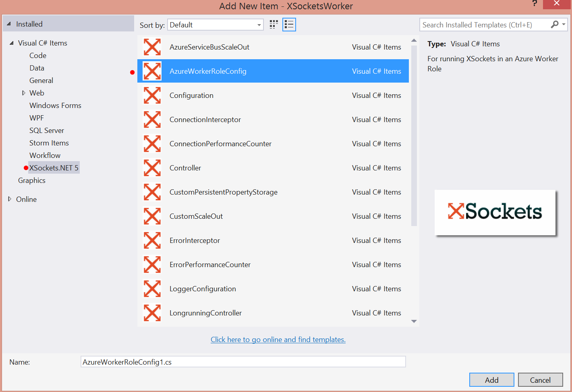Select the ConnectionInterceptor template name
This screenshot has height=392, width=572.
205,120
